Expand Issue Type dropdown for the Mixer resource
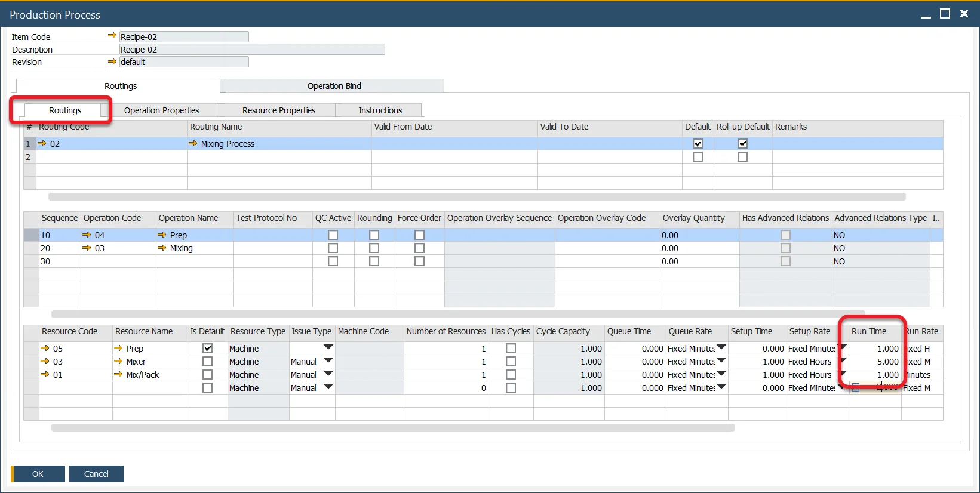The width and height of the screenshot is (980, 493). point(328,361)
